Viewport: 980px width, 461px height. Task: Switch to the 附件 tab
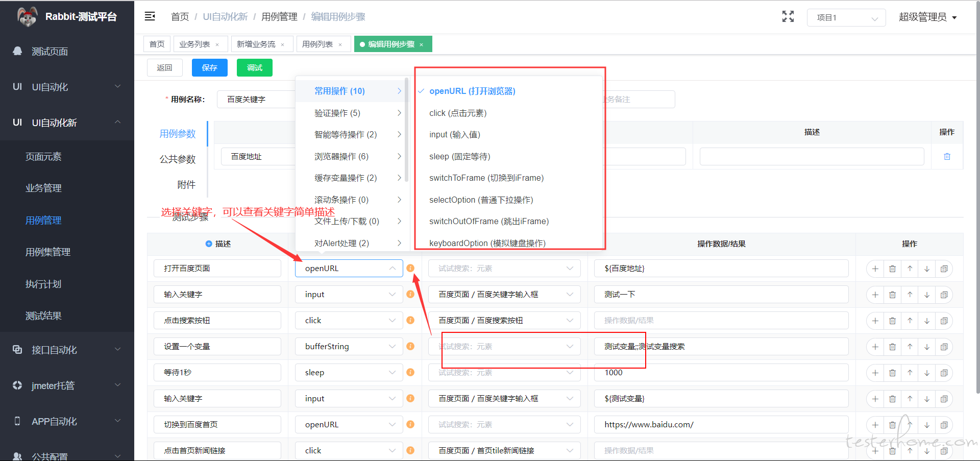(x=186, y=184)
